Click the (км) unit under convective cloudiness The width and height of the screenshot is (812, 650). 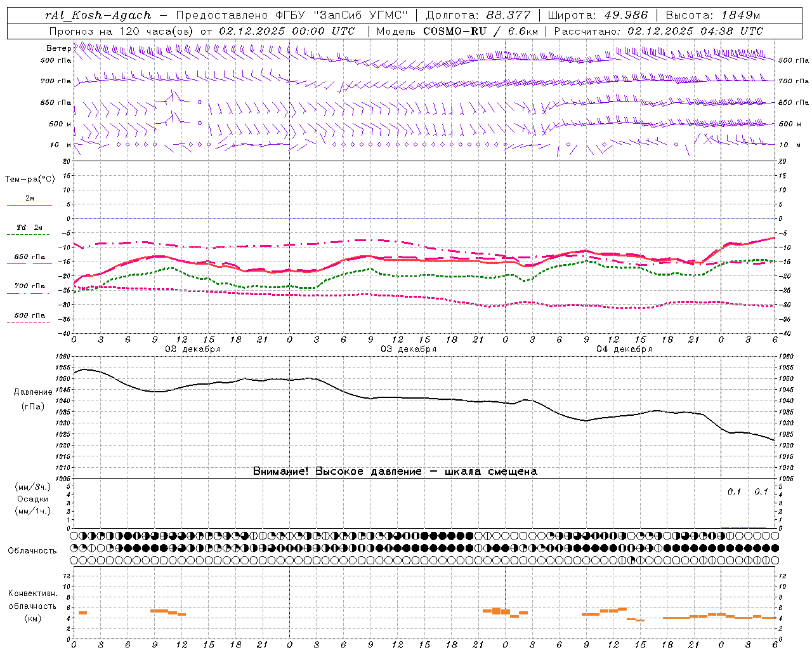coord(33,618)
